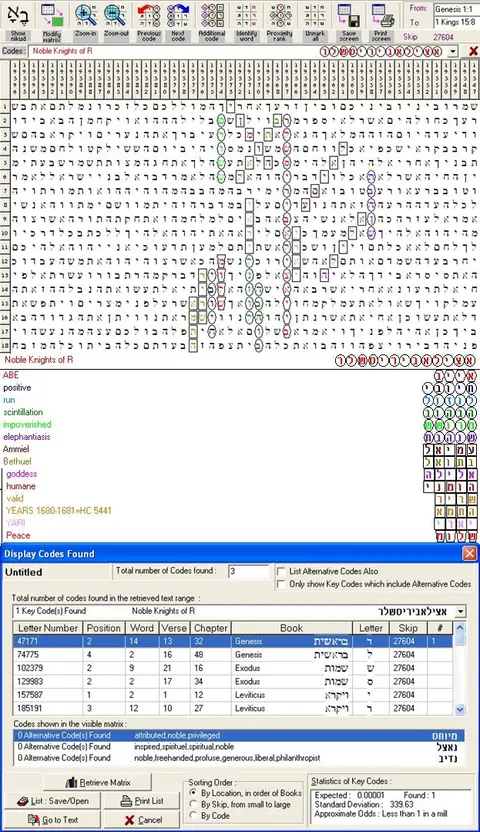Select table row with Letter Number 47171

coord(233,641)
